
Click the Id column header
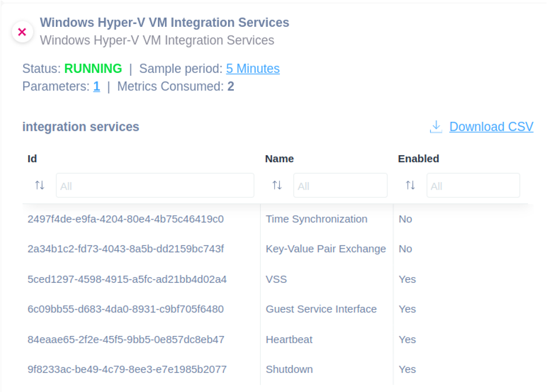(32, 159)
